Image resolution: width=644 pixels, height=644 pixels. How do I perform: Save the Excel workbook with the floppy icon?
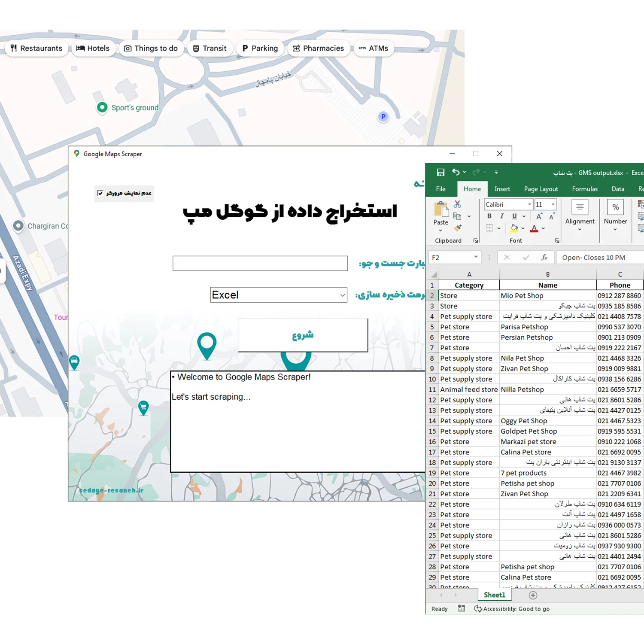440,172
